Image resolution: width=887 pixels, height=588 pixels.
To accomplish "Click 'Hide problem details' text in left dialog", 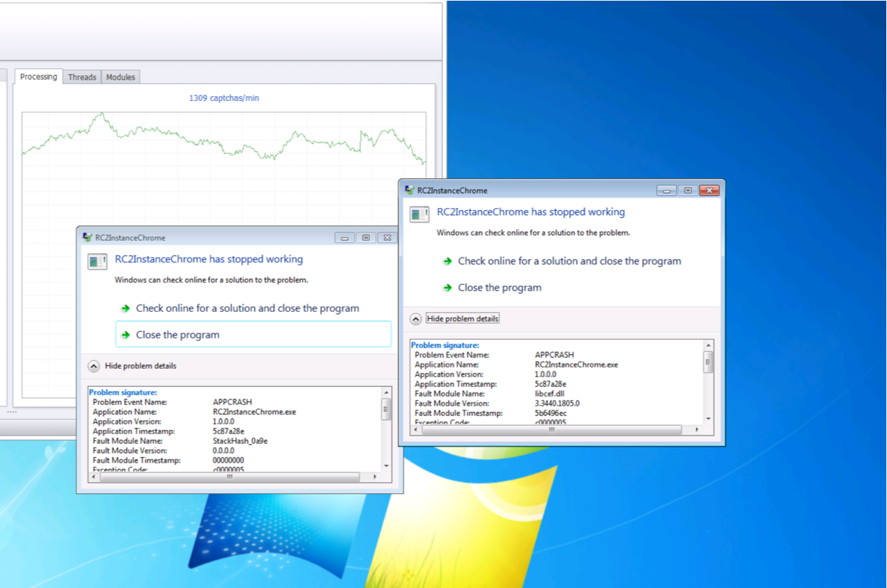I will click(141, 365).
